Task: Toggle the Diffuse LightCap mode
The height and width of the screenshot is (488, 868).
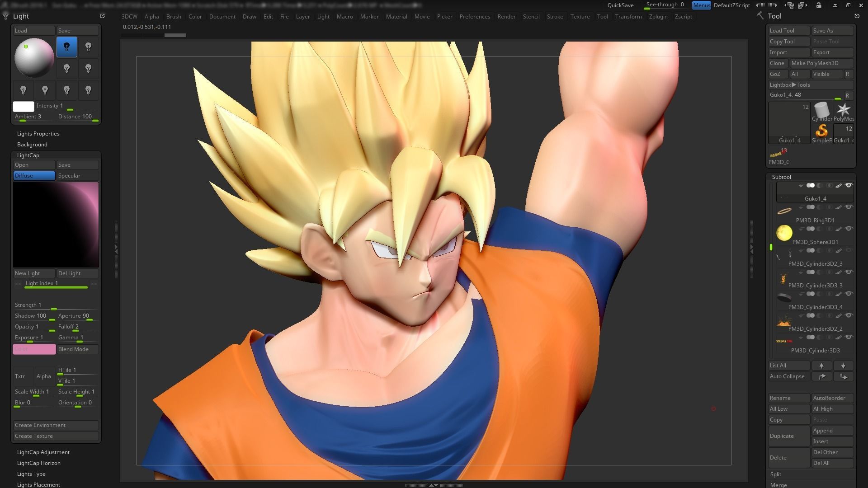Action: [x=34, y=176]
